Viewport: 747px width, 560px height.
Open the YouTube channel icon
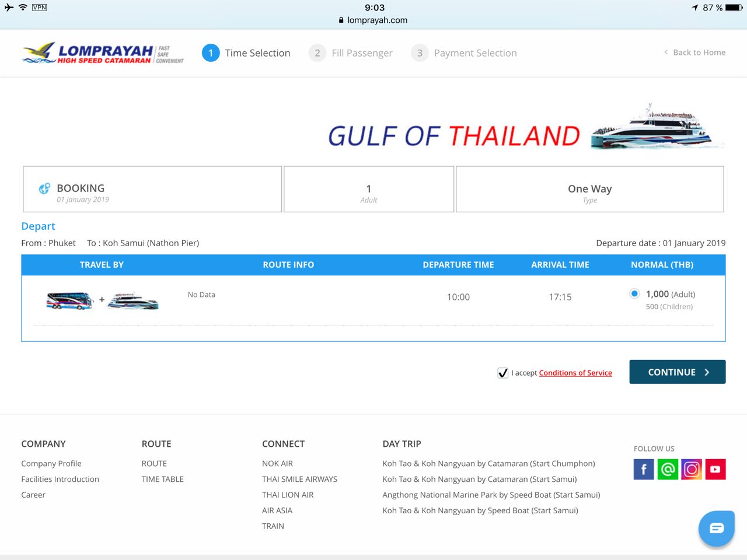715,469
